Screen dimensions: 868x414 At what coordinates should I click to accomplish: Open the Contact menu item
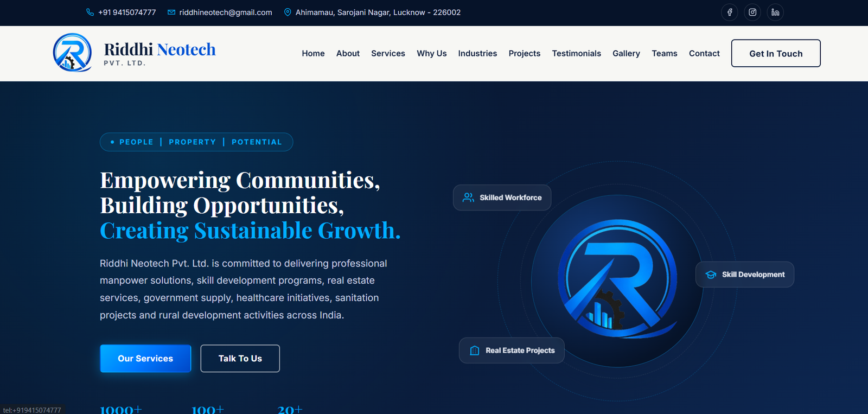click(x=704, y=53)
